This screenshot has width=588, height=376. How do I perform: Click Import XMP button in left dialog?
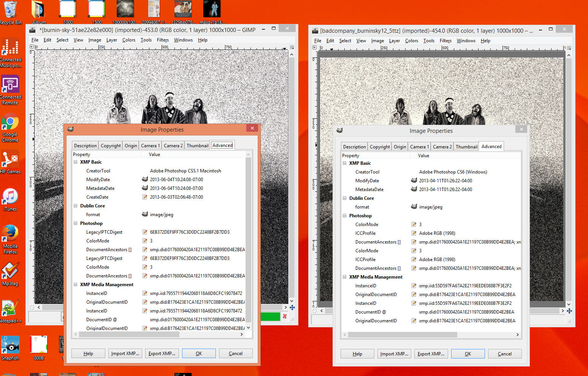click(125, 354)
